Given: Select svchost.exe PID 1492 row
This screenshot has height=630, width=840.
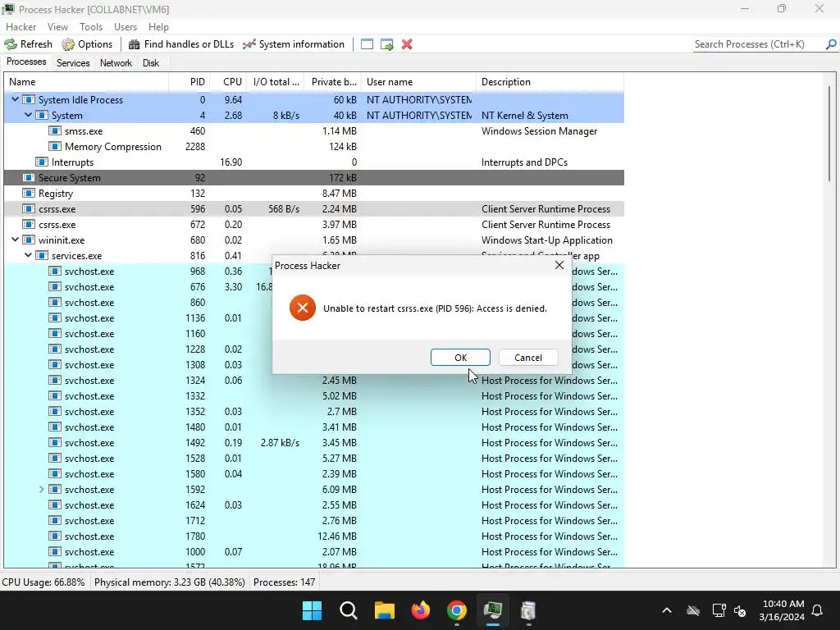Looking at the screenshot, I should (x=314, y=442).
